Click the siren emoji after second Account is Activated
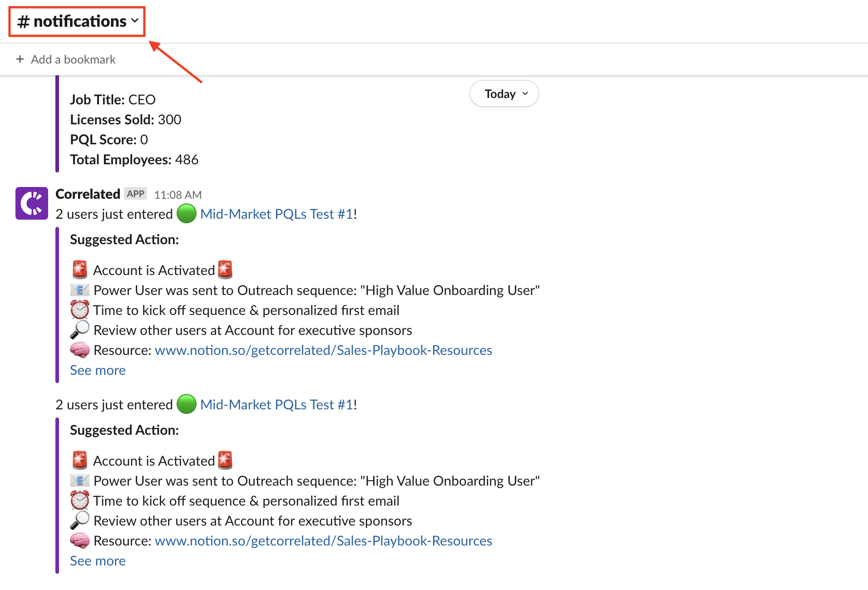Screen dimensions: 868x590 (225, 460)
